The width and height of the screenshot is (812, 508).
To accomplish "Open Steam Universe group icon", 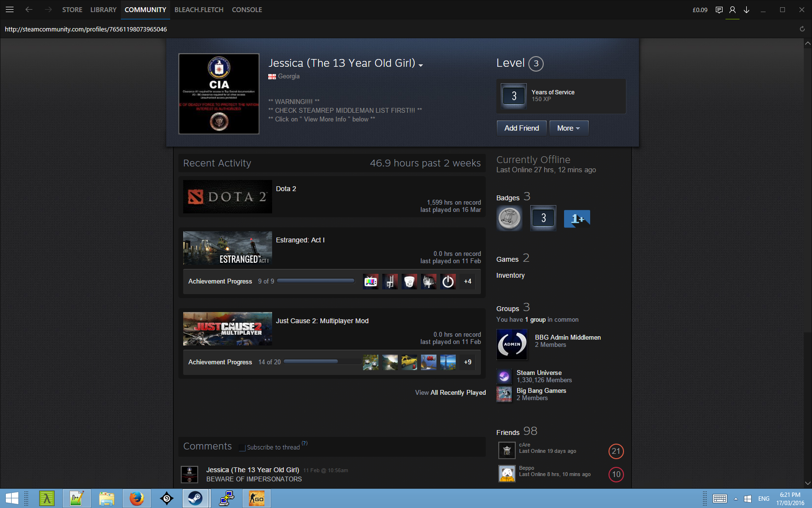I will click(504, 376).
